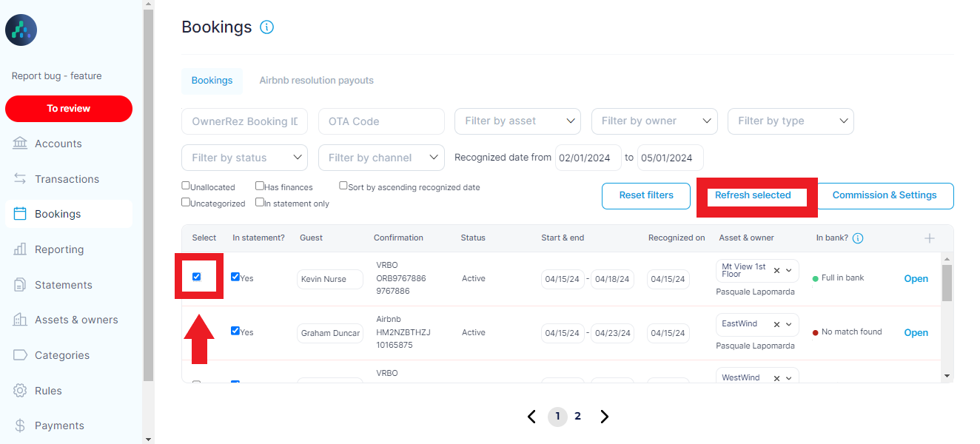Open the Filter by asset dropdown

517,121
